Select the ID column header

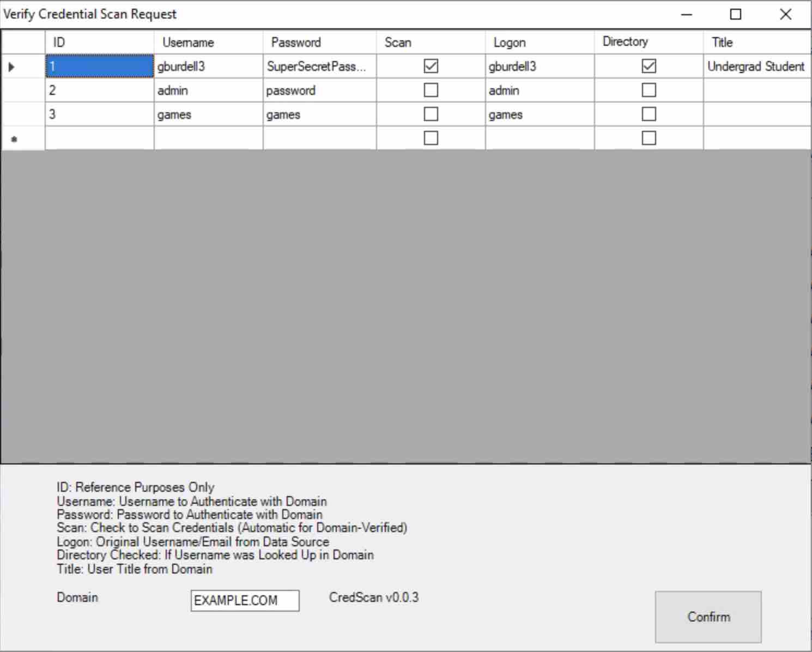click(x=99, y=42)
